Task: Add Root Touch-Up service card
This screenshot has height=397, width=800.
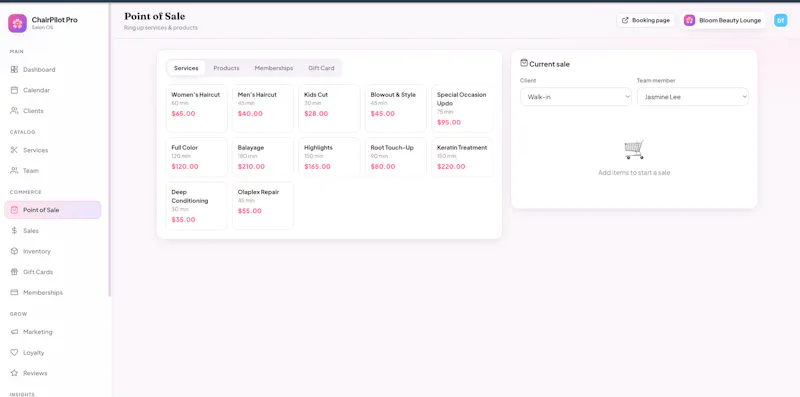Action: point(395,157)
